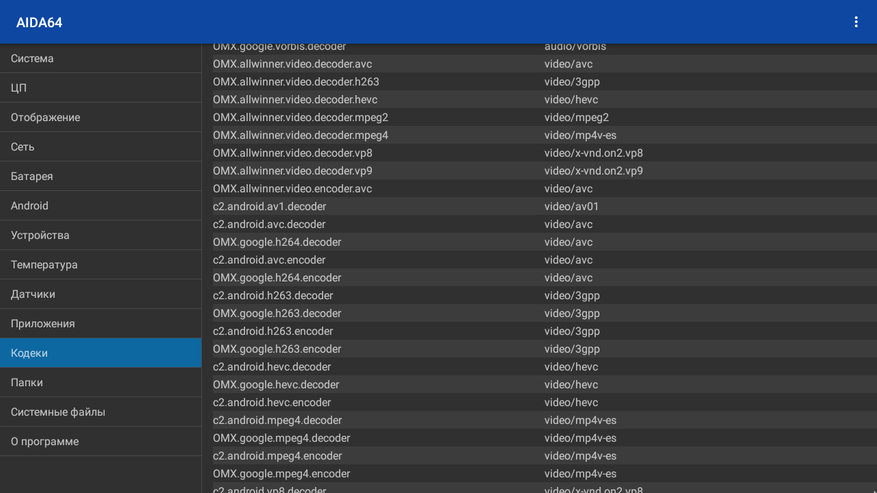Open the Папки section

point(101,383)
